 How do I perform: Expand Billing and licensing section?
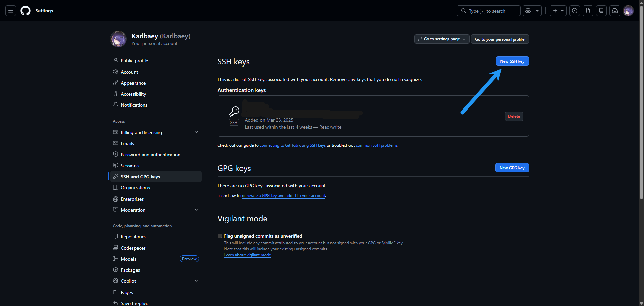pos(196,132)
